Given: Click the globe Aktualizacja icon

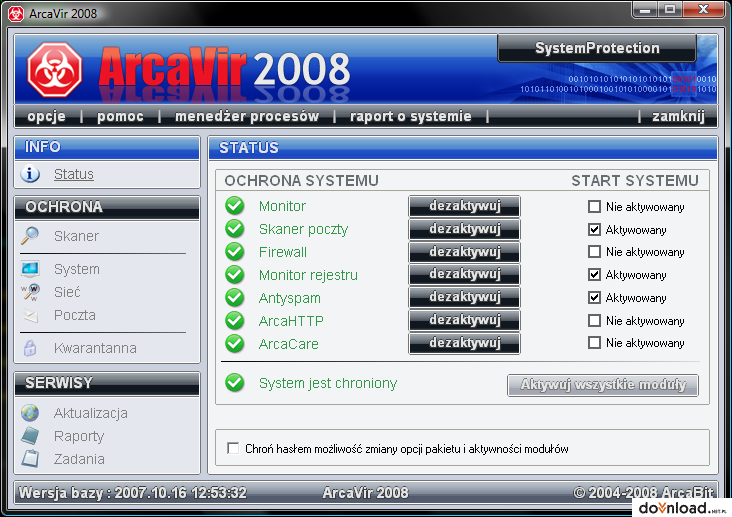Looking at the screenshot, I should click(x=30, y=413).
